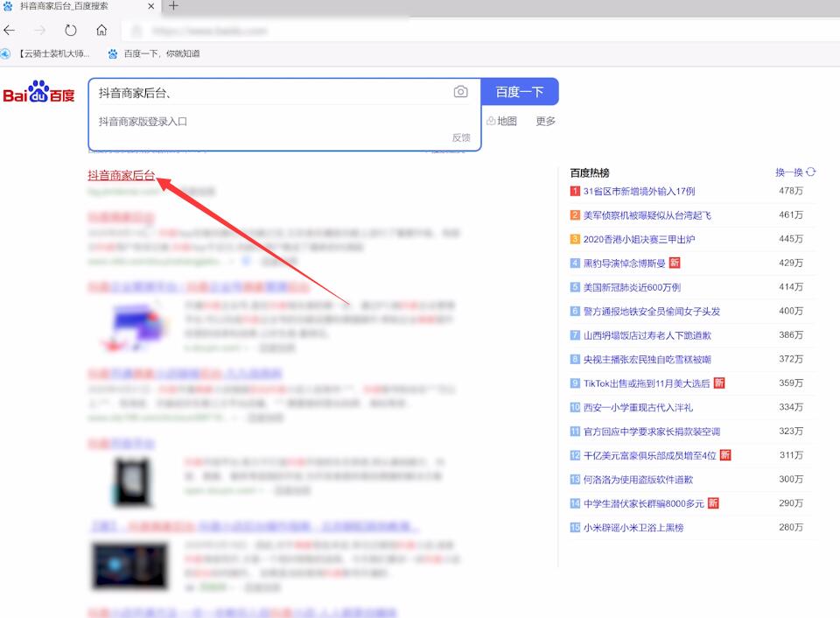The width and height of the screenshot is (840, 618).
Task: Switch to the 地图 tab
Action: [x=502, y=121]
